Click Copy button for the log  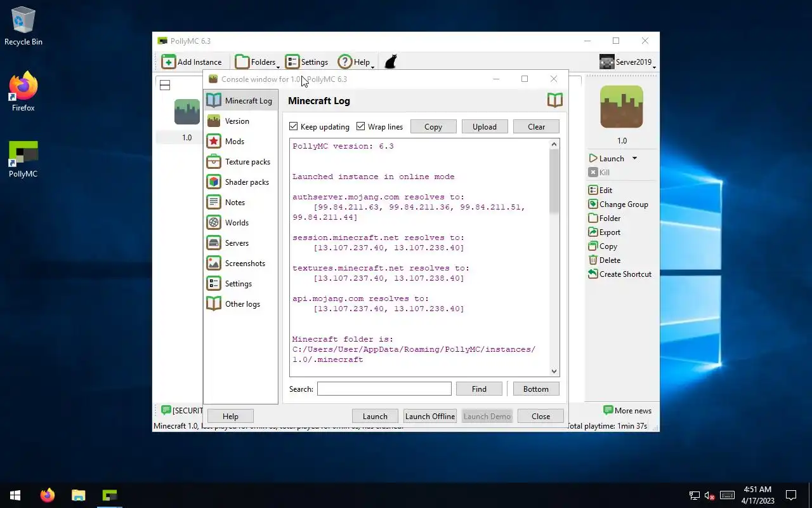(x=433, y=126)
